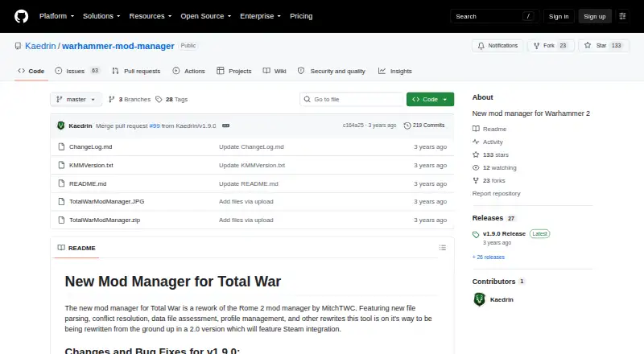Expand the Solutions menu
Viewport: 644px width, 354px height.
(x=101, y=16)
